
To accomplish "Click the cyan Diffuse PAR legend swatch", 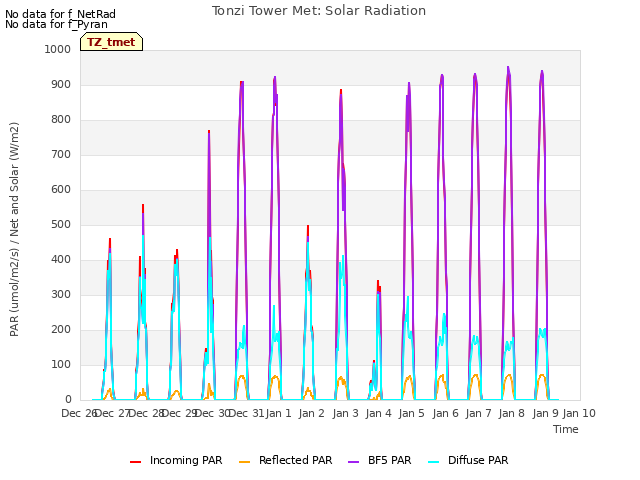I will [433, 462].
